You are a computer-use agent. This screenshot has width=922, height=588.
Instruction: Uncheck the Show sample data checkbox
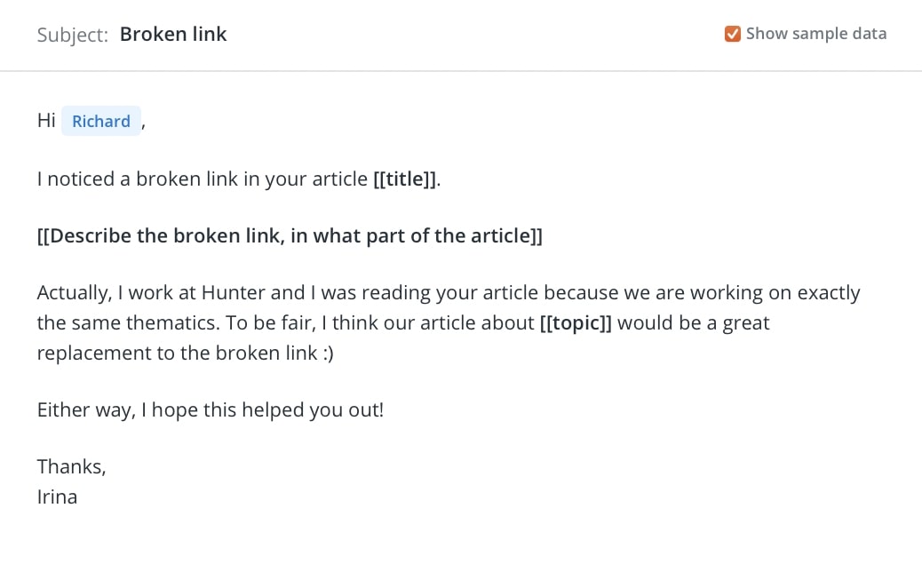click(732, 34)
